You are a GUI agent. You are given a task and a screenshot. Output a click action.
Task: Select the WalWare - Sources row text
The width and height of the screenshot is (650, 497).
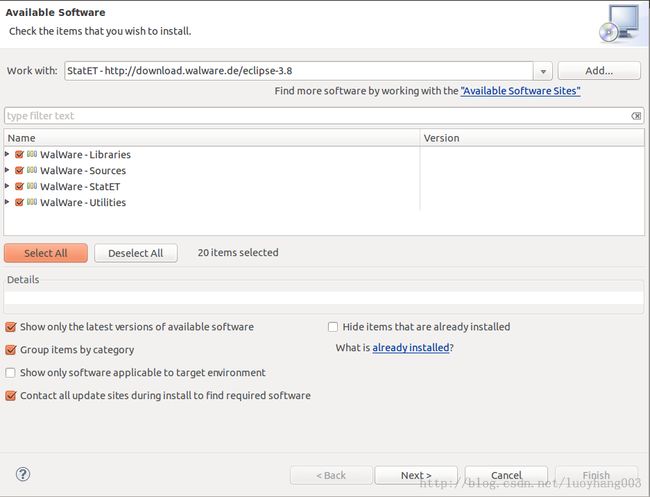point(83,170)
